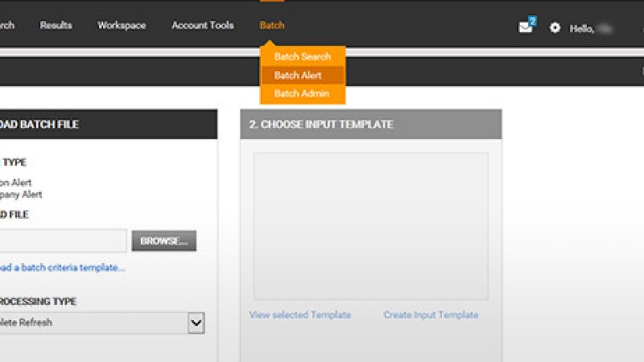Select Batch Search from the dropdown
The image size is (644, 362).
302,56
